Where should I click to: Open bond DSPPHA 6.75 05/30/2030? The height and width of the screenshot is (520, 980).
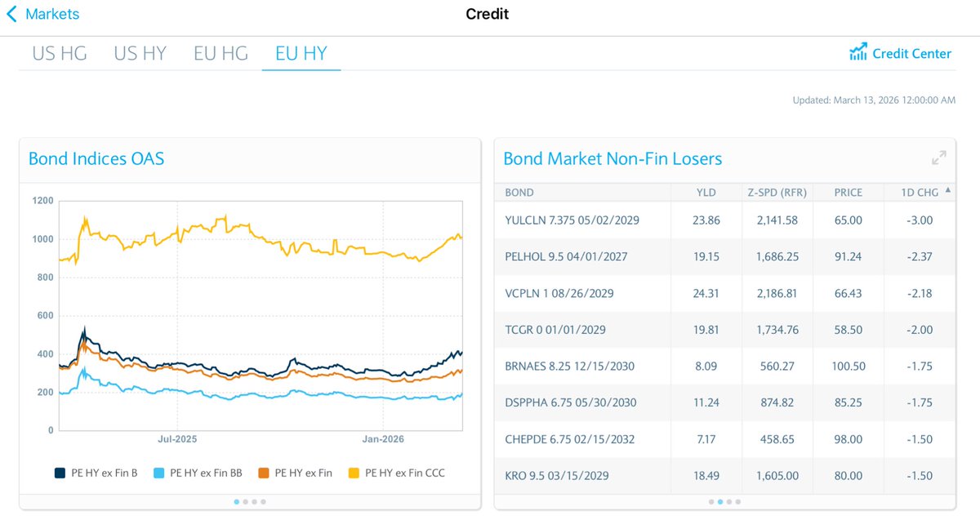coord(571,402)
